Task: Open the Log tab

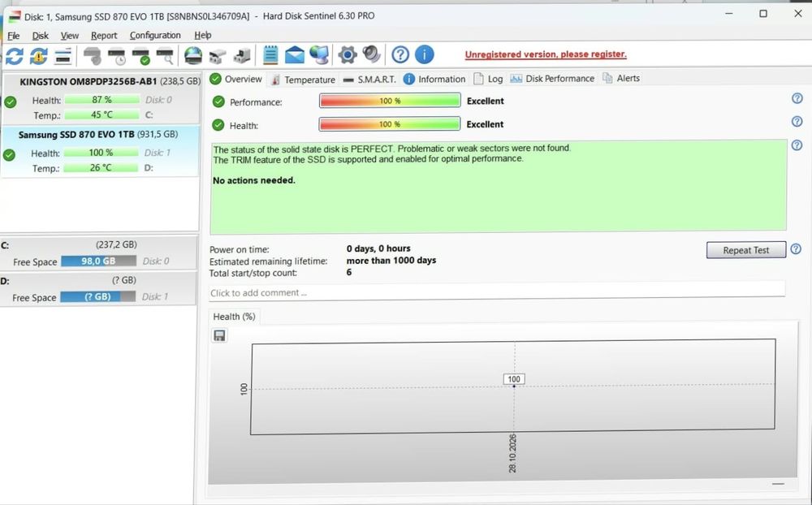Action: (488, 79)
